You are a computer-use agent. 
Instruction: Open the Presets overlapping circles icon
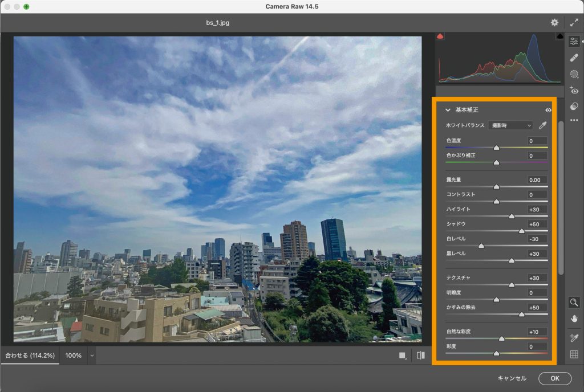[574, 107]
